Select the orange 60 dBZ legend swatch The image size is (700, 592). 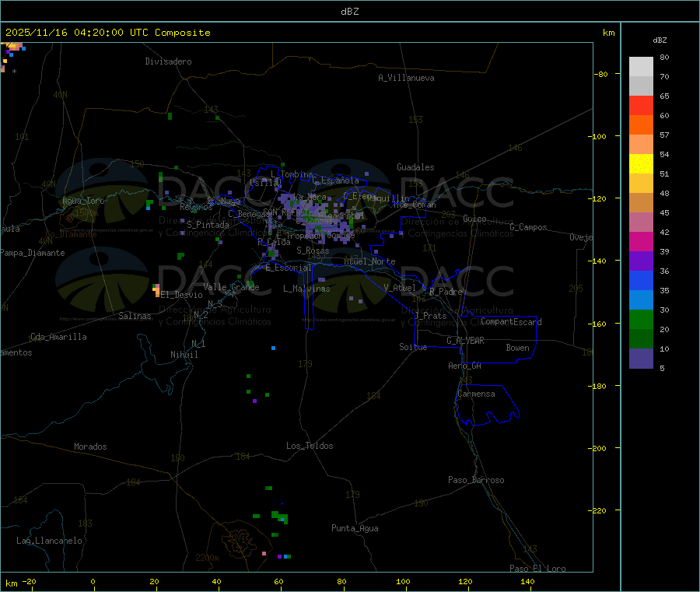click(641, 125)
